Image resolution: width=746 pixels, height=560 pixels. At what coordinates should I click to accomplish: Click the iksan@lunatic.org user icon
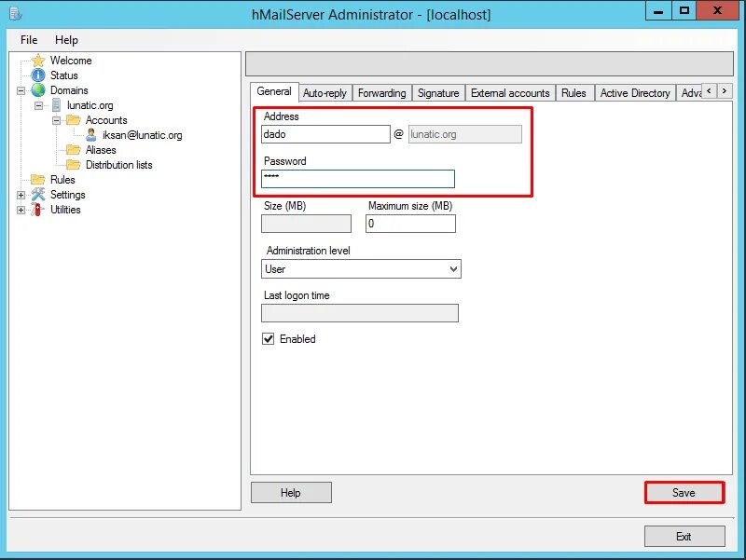[x=91, y=135]
